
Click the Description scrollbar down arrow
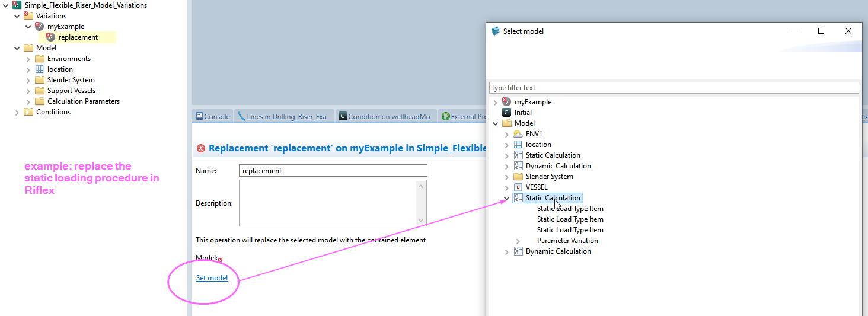click(x=421, y=221)
